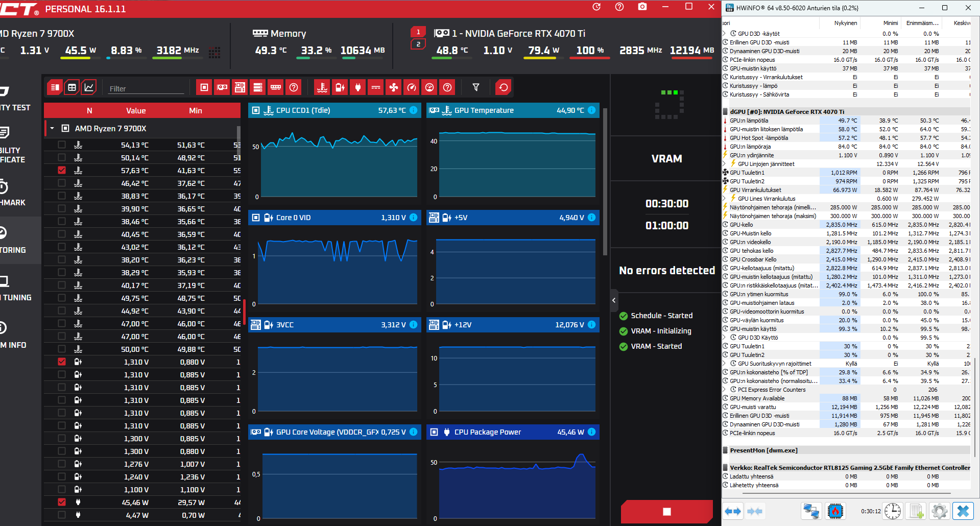Expand GPU D3D Käyttö in HWiNFO
Screen dimensions: 980x526
pyautogui.click(x=725, y=338)
